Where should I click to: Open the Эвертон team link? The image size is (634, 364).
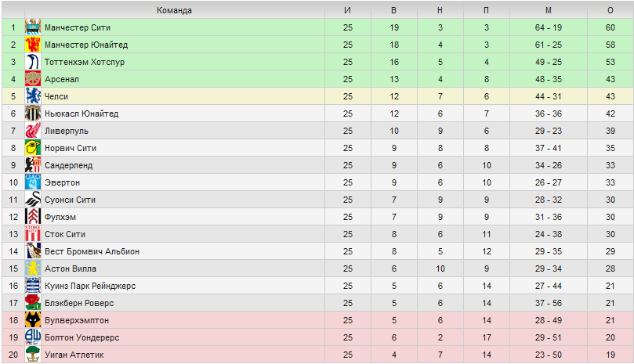pos(62,182)
